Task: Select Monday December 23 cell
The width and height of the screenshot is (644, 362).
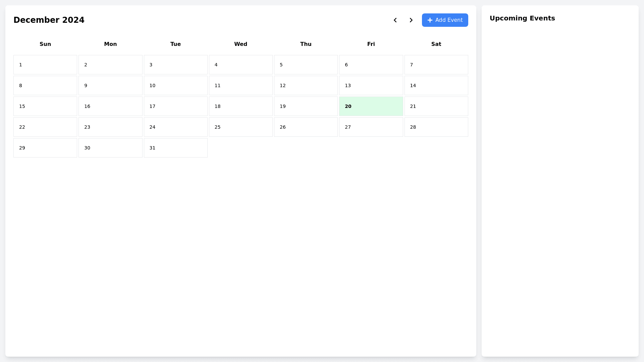Action: coord(110,127)
